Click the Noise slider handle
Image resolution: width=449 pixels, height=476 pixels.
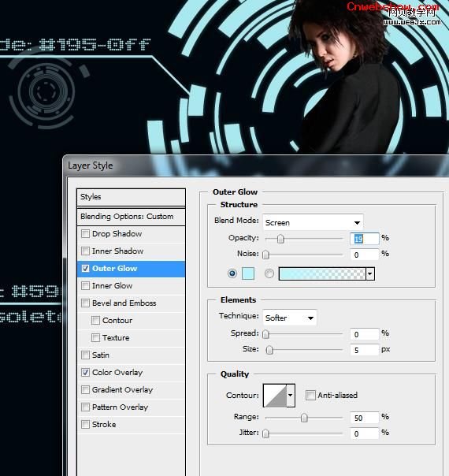tap(265, 255)
